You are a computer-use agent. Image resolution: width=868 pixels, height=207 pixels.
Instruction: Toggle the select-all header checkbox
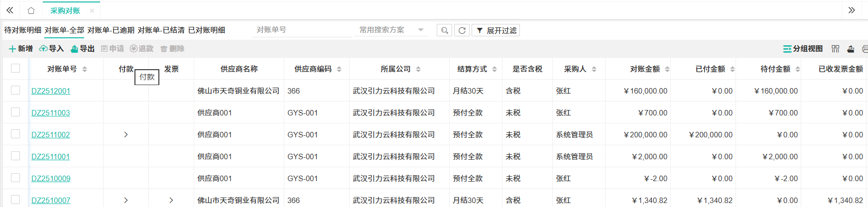tap(15, 68)
